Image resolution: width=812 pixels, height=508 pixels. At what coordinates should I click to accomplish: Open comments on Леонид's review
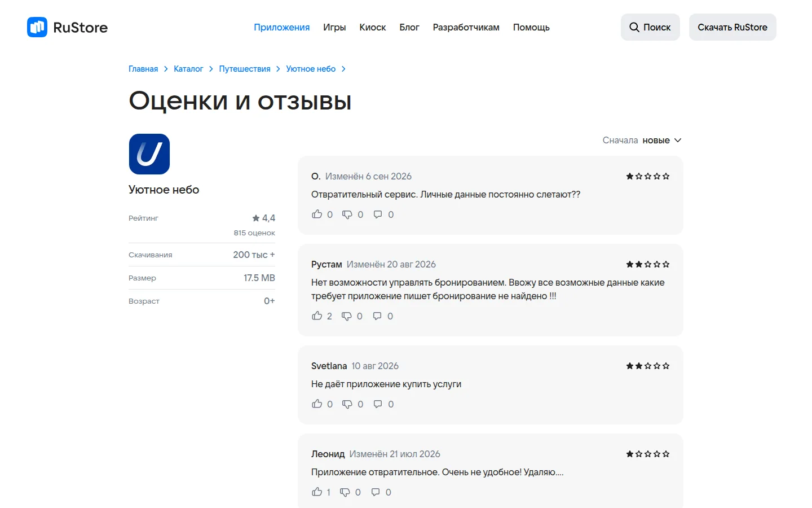click(x=381, y=492)
